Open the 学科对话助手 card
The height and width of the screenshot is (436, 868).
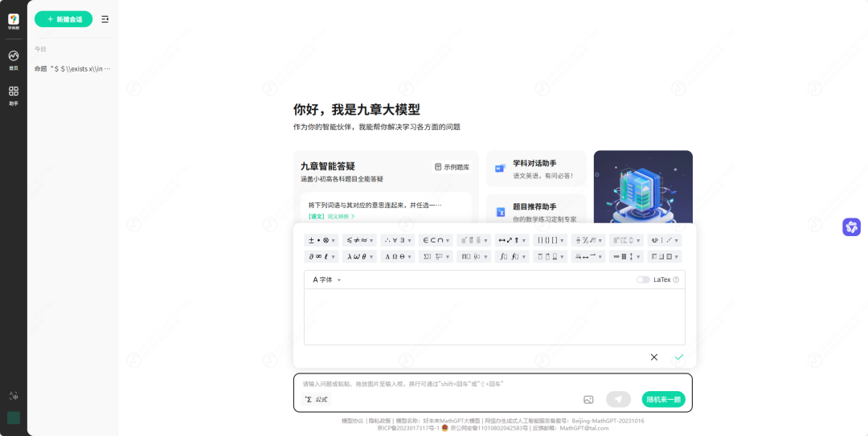click(536, 169)
